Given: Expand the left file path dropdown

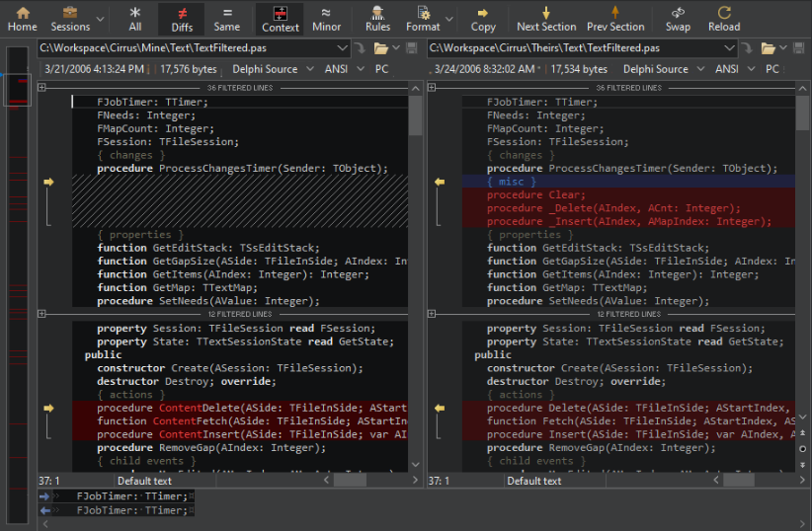Looking at the screenshot, I should coord(343,47).
